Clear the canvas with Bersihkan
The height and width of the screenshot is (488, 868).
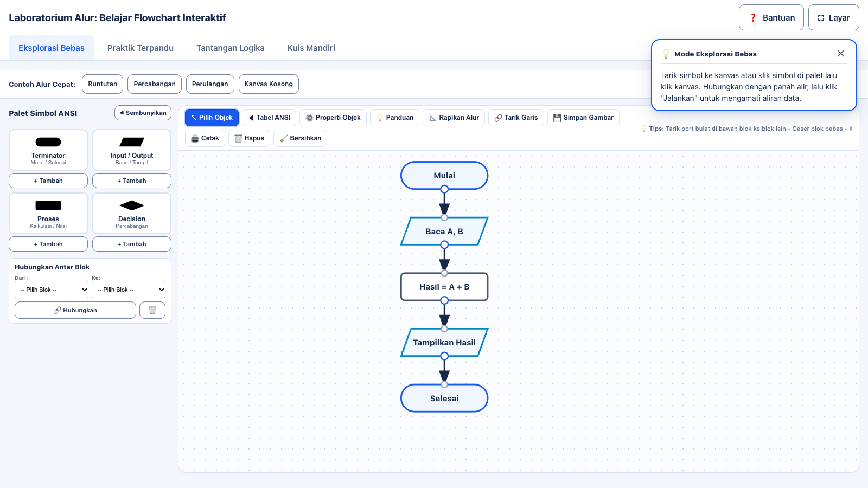301,138
